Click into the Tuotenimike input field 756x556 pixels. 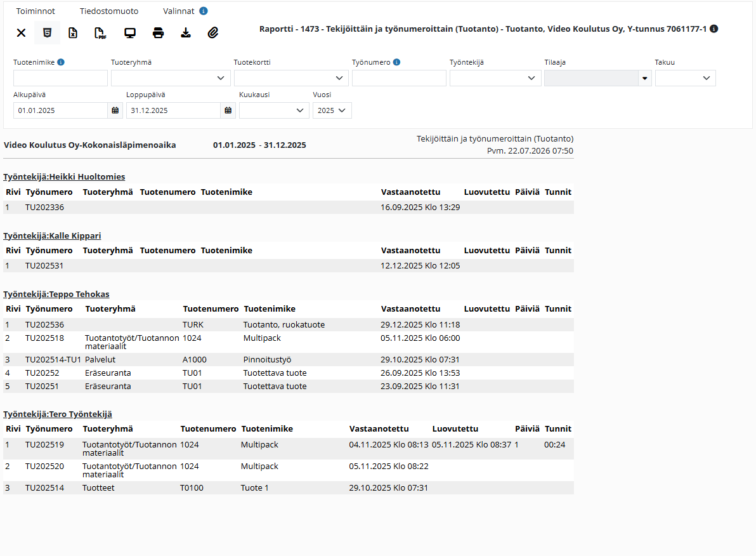(60, 78)
